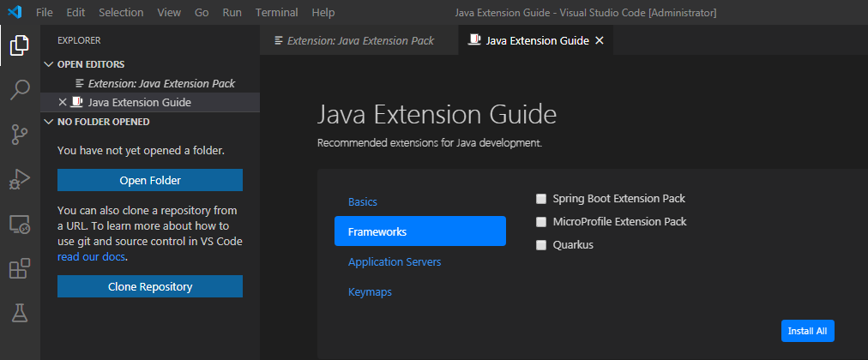Collapse the Open Editors section
Viewport: 868px width, 360px height.
(x=49, y=64)
